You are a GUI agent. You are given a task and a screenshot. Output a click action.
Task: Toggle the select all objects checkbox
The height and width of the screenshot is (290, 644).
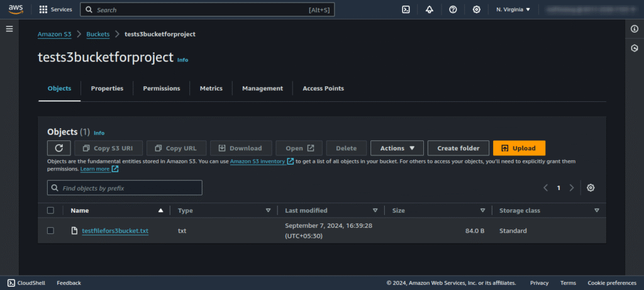pyautogui.click(x=51, y=211)
